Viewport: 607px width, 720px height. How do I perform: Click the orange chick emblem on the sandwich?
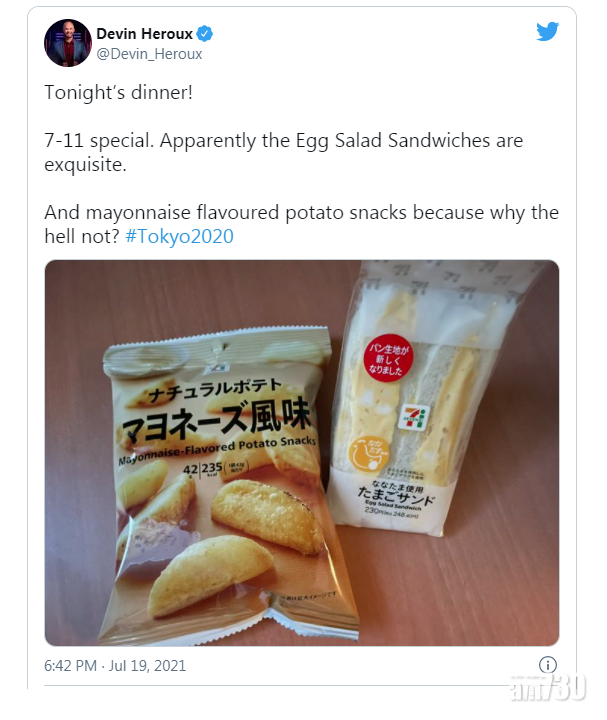[368, 455]
